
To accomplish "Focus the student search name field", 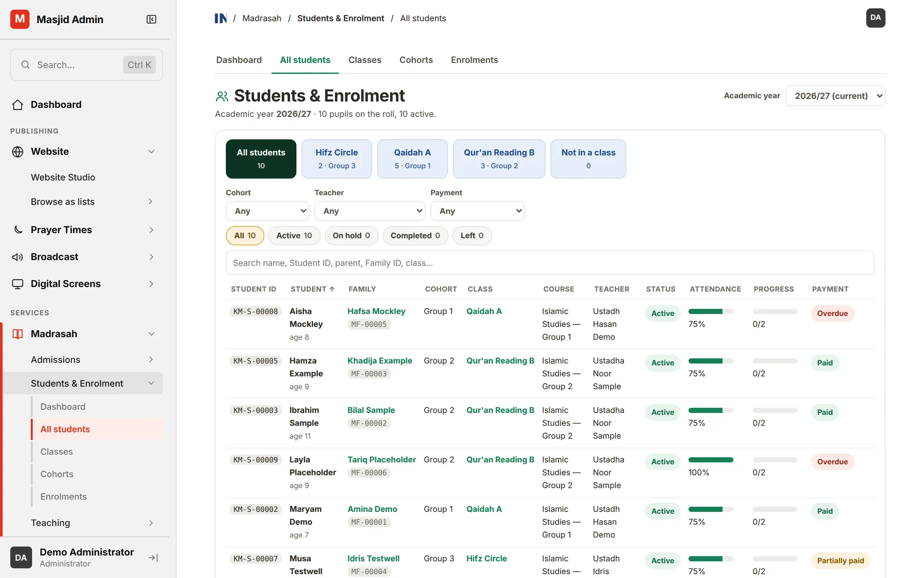I will point(550,263).
